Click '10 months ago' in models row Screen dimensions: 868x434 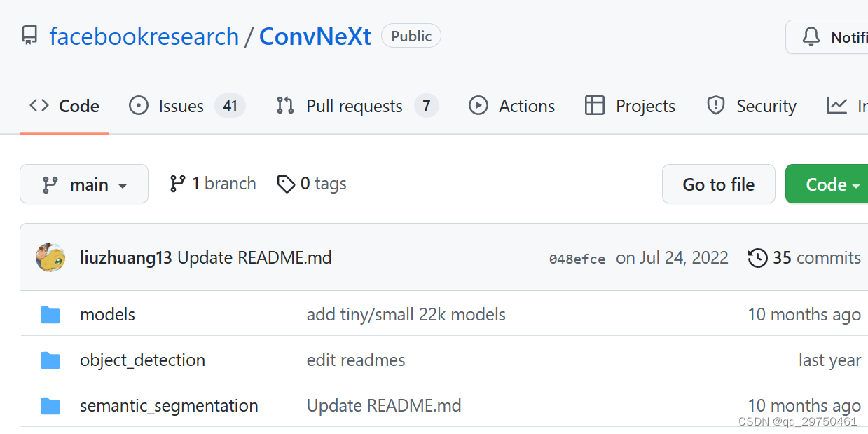pyautogui.click(x=804, y=314)
